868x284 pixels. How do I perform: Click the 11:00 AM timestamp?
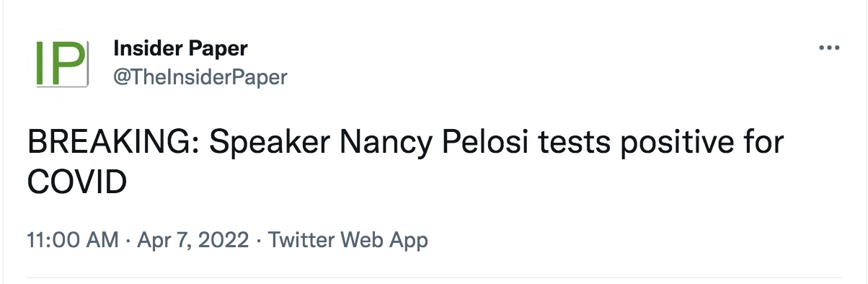(73, 240)
